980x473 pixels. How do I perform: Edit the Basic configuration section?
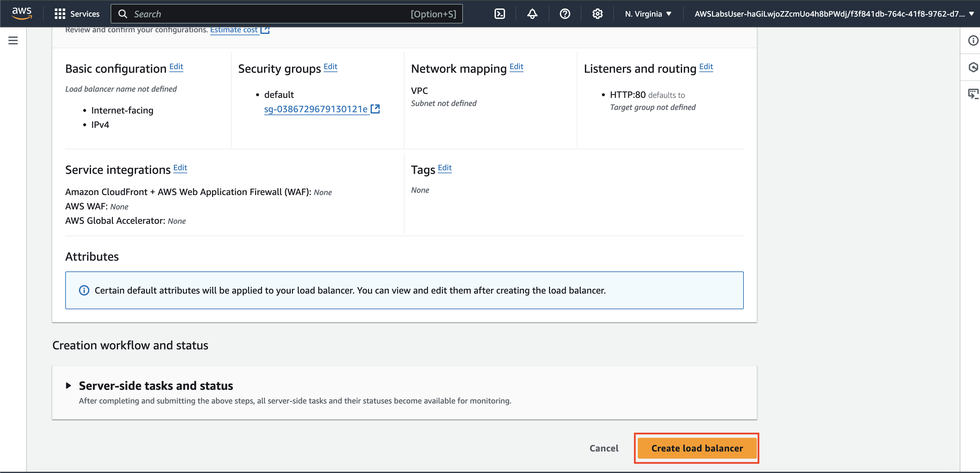click(x=176, y=67)
